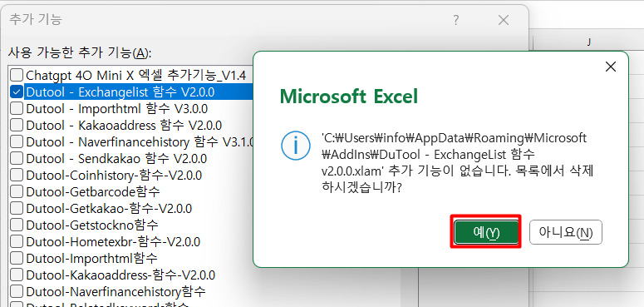The width and height of the screenshot is (644, 307).
Task: Select Dutool-Kakaoaddress-함수-V2.0.0 list entry
Action: [120, 275]
